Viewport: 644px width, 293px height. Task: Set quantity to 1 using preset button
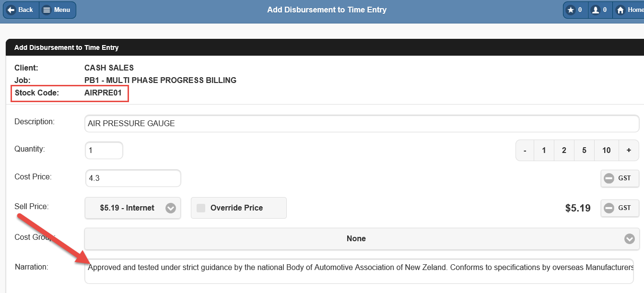click(544, 151)
